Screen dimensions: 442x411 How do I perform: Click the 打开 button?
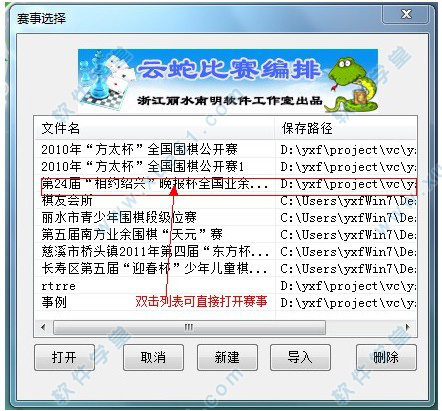64,358
